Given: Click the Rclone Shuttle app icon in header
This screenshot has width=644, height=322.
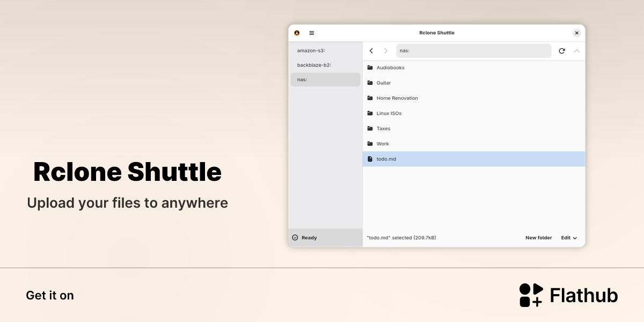Looking at the screenshot, I should click(297, 33).
